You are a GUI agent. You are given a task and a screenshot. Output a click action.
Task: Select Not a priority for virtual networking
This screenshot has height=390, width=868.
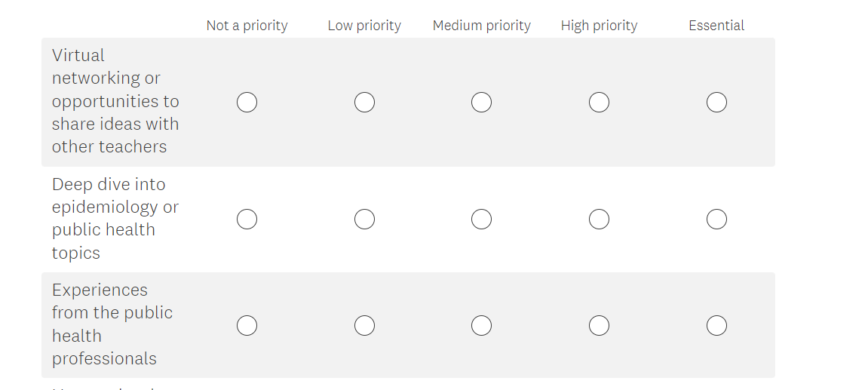pos(247,102)
